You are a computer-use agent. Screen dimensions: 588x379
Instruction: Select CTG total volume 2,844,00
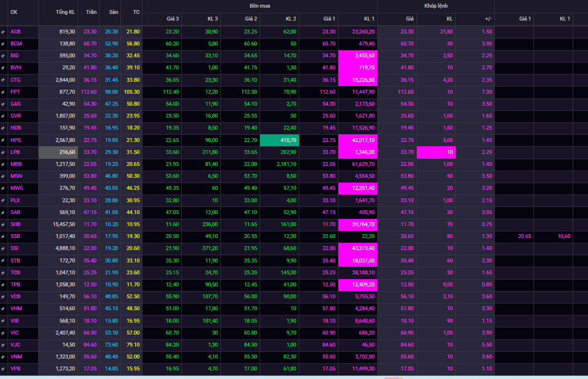[65, 80]
